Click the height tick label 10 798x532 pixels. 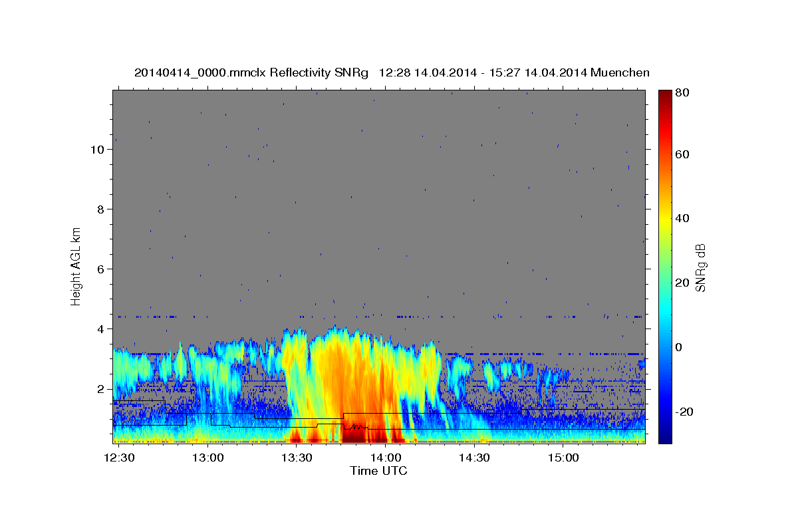(x=97, y=150)
